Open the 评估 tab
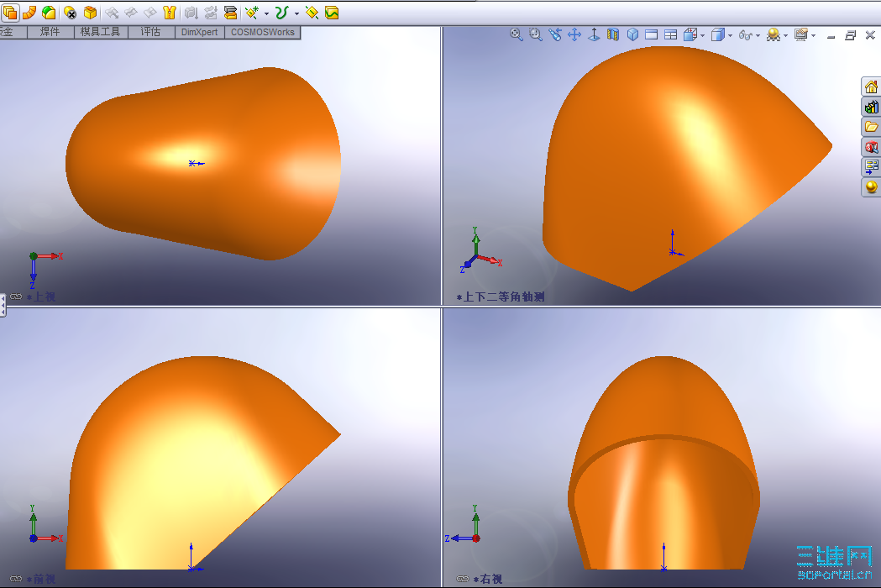The image size is (881, 588). coord(150,32)
